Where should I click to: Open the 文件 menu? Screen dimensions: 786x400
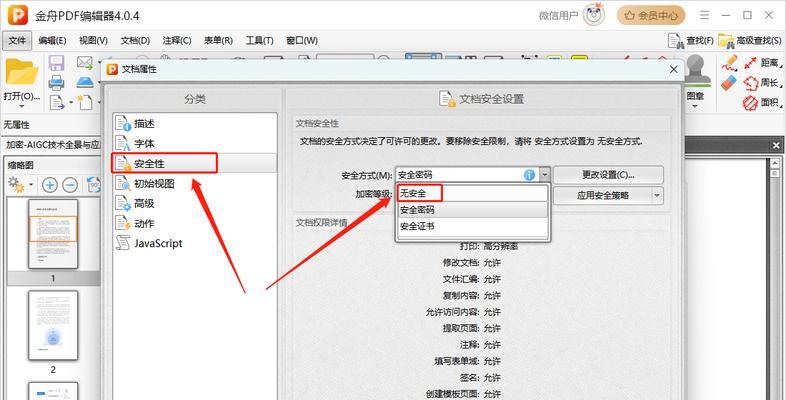pyautogui.click(x=17, y=41)
